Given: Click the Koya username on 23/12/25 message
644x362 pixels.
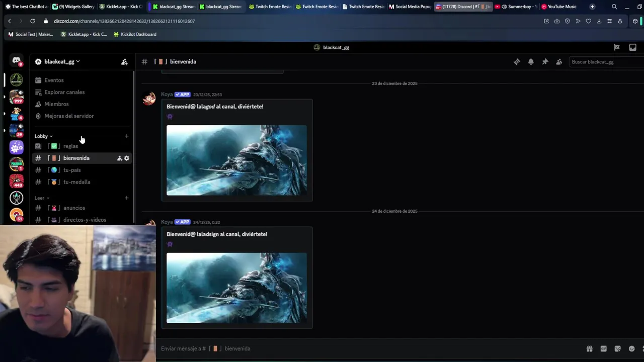Looking at the screenshot, I should tap(167, 95).
